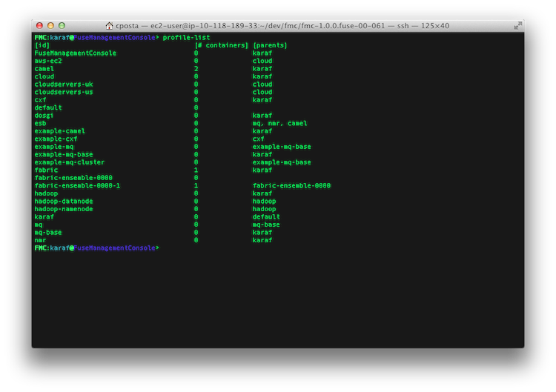Click the cloudservers-uk profile entry

tap(64, 84)
